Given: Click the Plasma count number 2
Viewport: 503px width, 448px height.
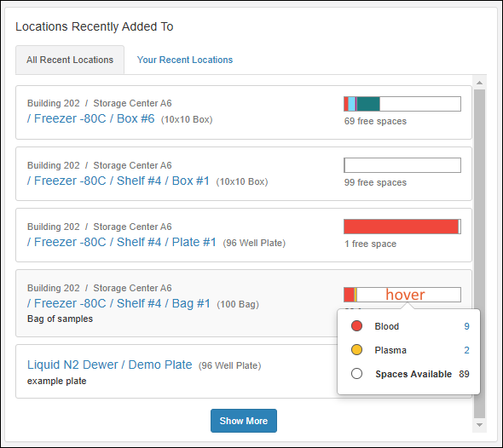Looking at the screenshot, I should (x=466, y=350).
